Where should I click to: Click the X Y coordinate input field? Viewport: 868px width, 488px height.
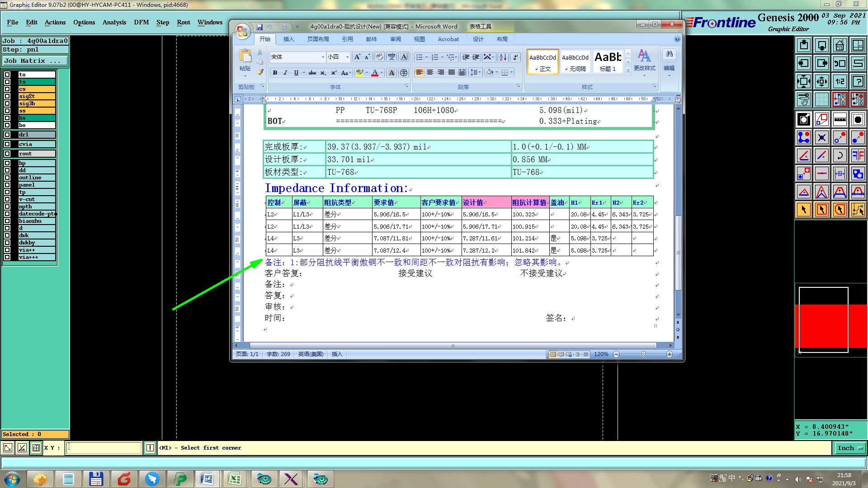pyautogui.click(x=104, y=448)
